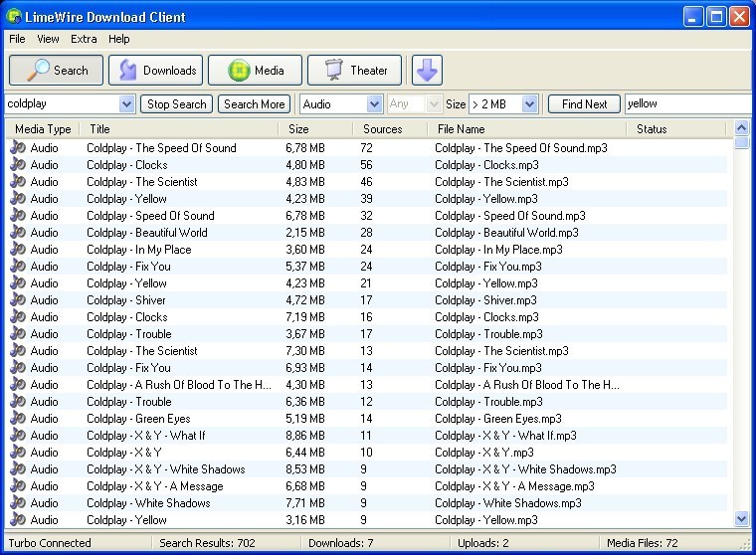Screen dimensions: 756x555
Task: Click audio icon of Shiver row
Action: point(18,299)
